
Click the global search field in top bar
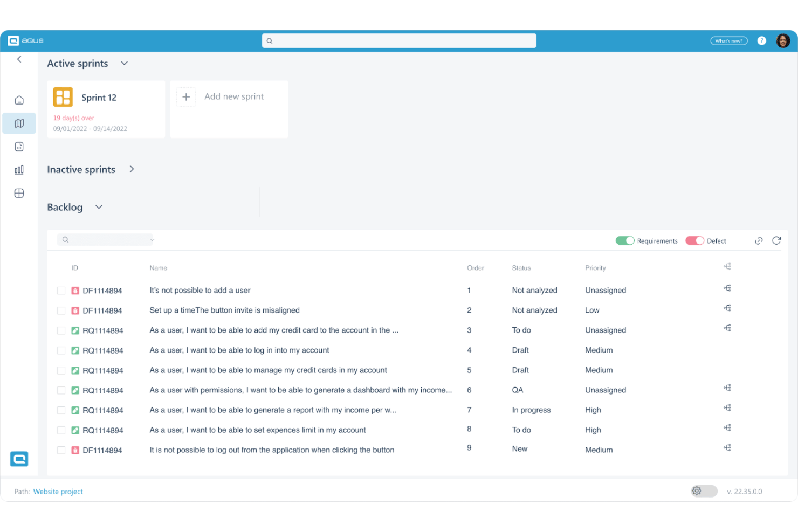click(x=399, y=41)
